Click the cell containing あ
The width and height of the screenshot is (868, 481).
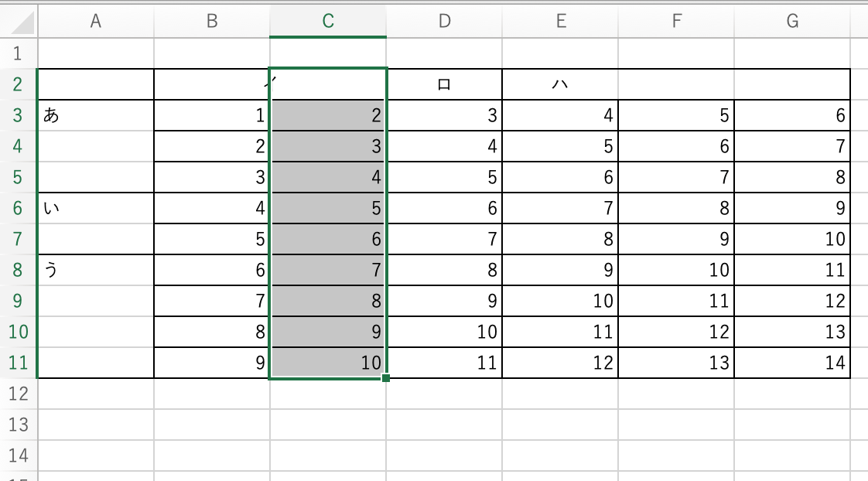(96, 116)
